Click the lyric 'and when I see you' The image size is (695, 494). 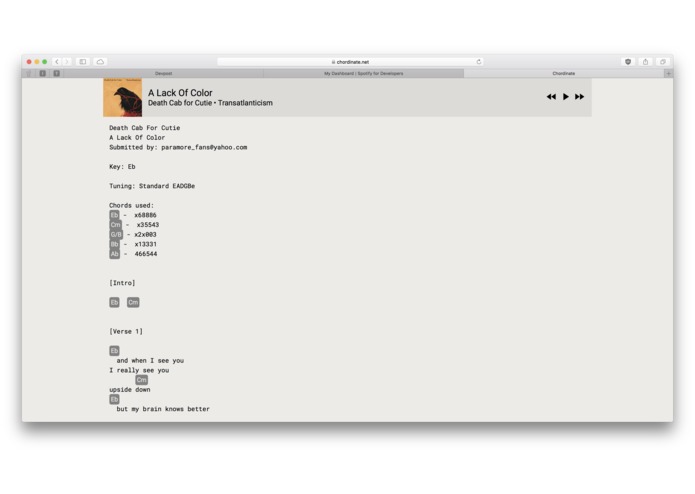(150, 361)
